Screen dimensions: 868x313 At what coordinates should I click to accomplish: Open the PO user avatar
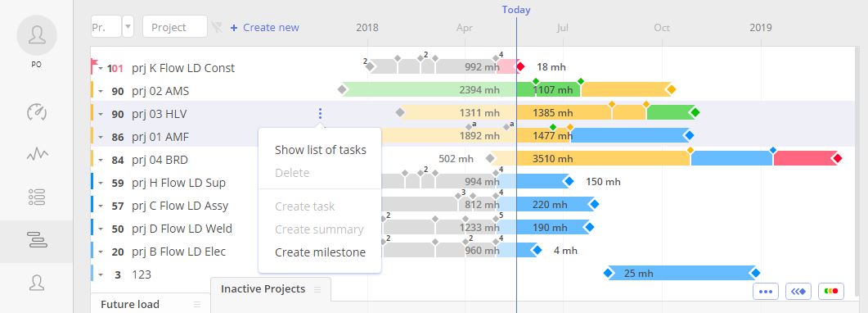37,35
